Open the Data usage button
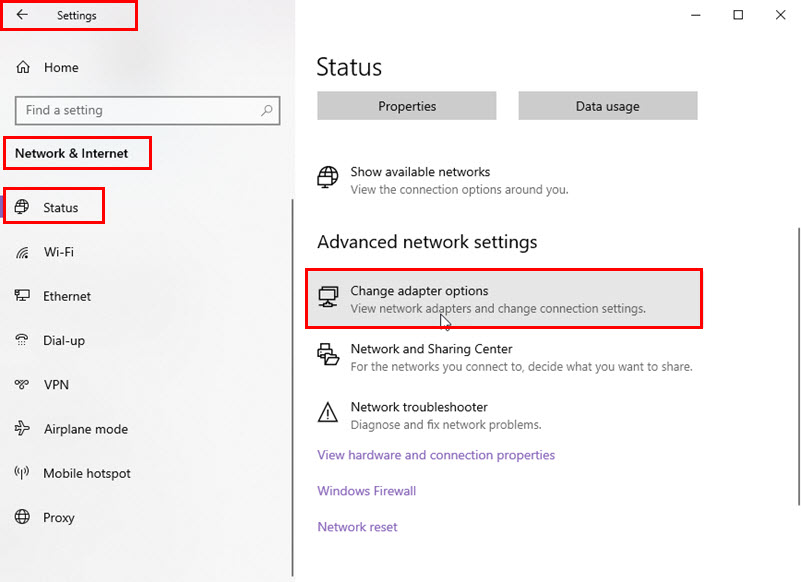The height and width of the screenshot is (582, 801). click(x=607, y=106)
